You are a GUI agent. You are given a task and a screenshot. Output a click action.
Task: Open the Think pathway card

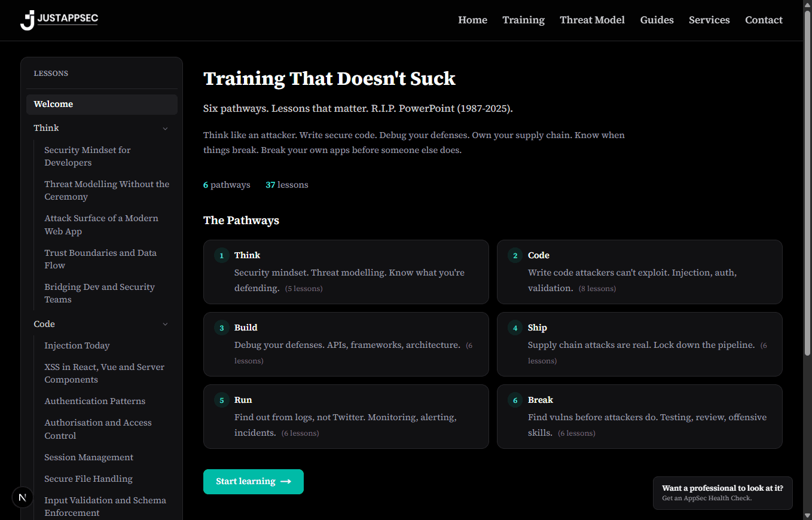346,272
